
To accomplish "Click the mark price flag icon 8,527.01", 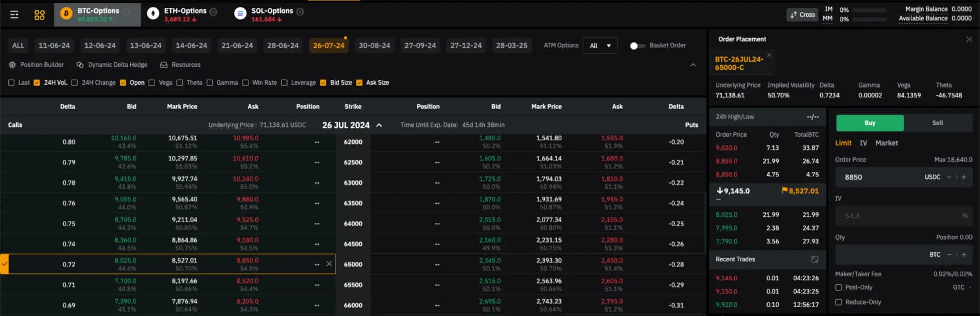I will [784, 190].
